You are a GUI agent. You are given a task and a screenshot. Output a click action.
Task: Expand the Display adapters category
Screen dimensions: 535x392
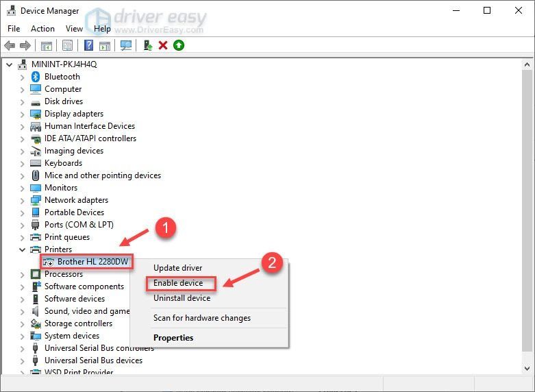[22, 114]
